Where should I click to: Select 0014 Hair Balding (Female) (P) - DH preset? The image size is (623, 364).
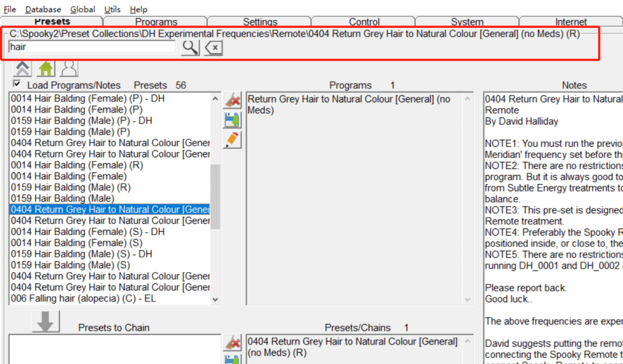coord(88,98)
